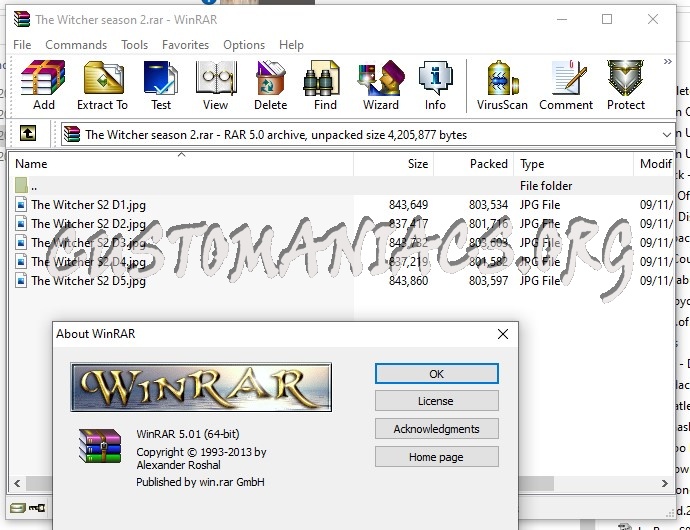Sort files by Size column header
690x530 pixels.
coord(393,164)
